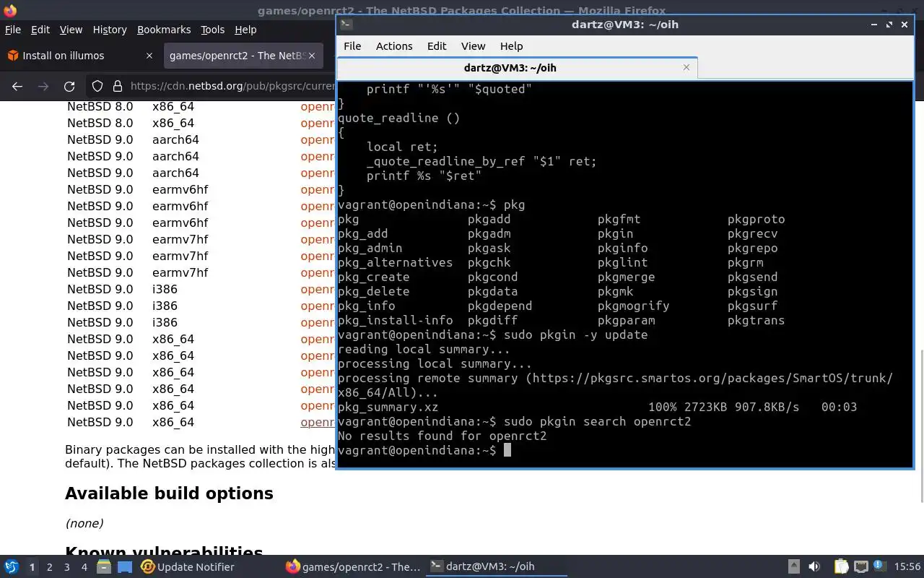Click 'sudo pkgin search openrct2' command text
This screenshot has height=578, width=924.
597,421
